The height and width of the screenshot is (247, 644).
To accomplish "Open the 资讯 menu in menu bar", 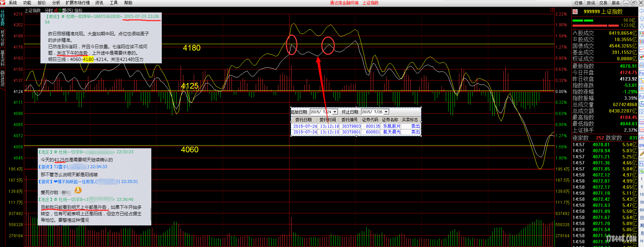I will click(99, 3).
